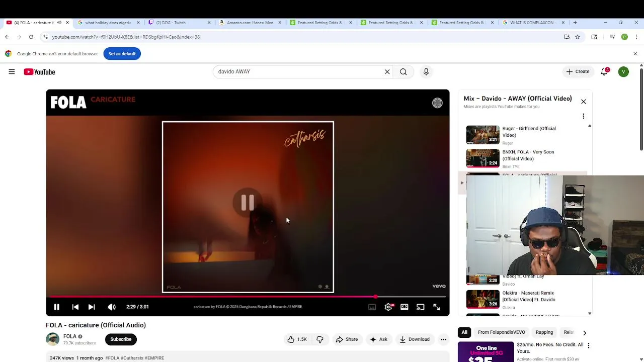This screenshot has height=362, width=644.
Task: Skip to the next video
Action: (x=92, y=307)
